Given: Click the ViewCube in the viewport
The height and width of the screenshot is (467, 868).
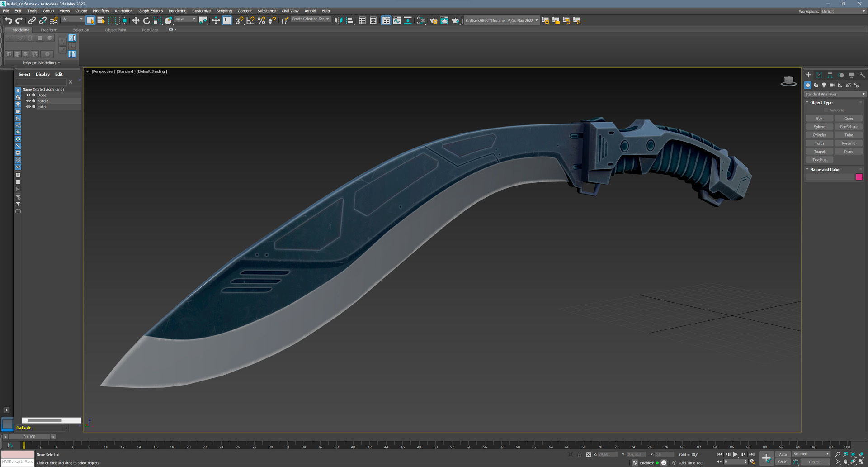Looking at the screenshot, I should pos(788,81).
